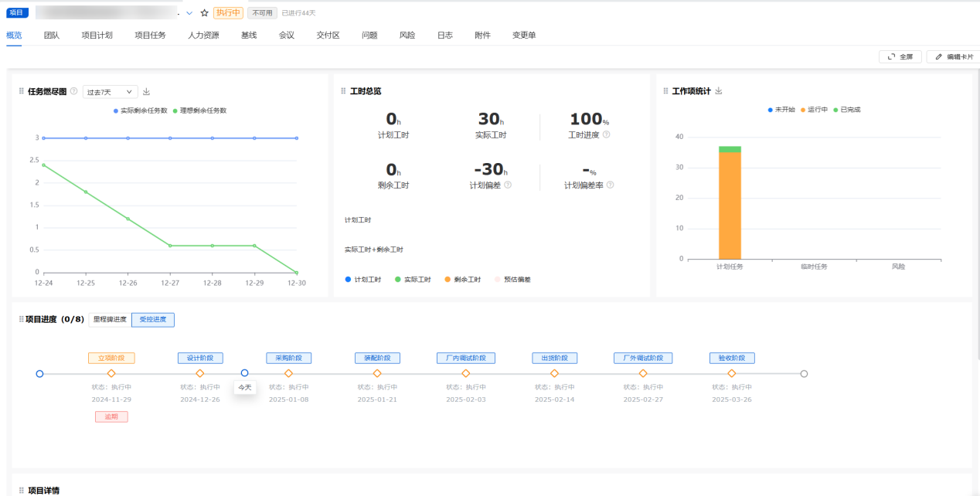Click the 30h 实际工时 value
This screenshot has width=980, height=496.
(491, 119)
